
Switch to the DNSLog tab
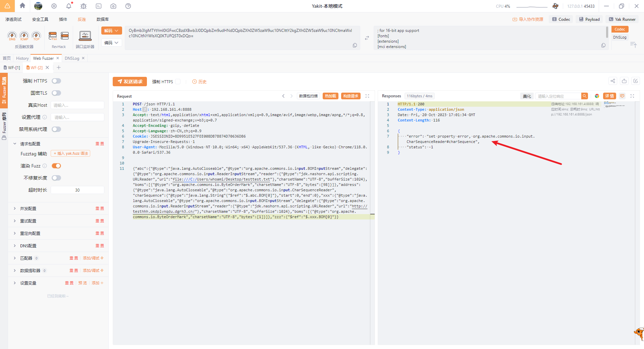click(x=72, y=58)
